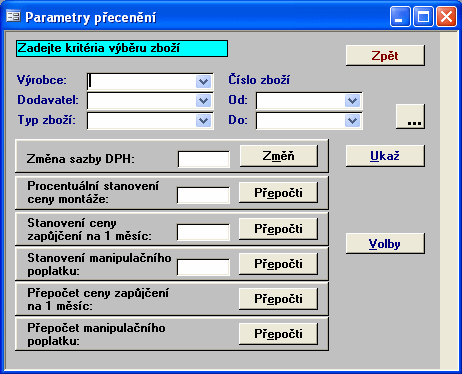Focus the Stanovení ceny zapůjčení input field
The image size is (462, 374).
tap(203, 232)
